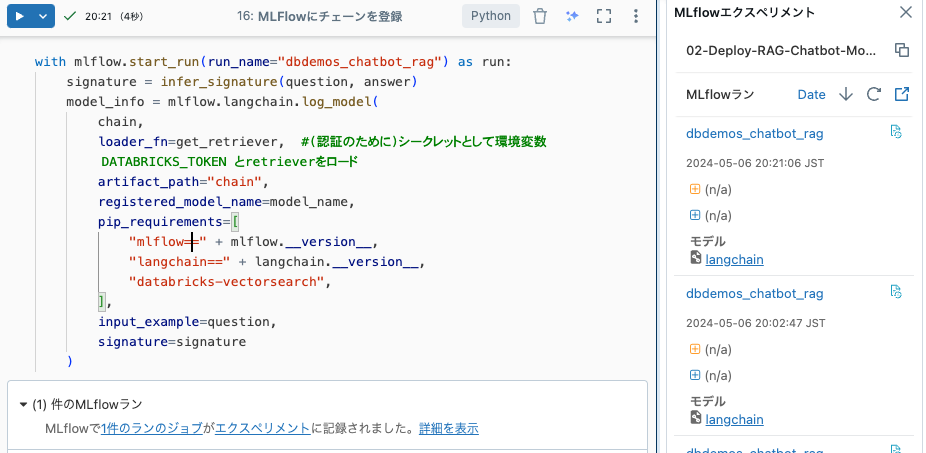Refresh the MLflow runs list
926x453 pixels.
tap(874, 94)
